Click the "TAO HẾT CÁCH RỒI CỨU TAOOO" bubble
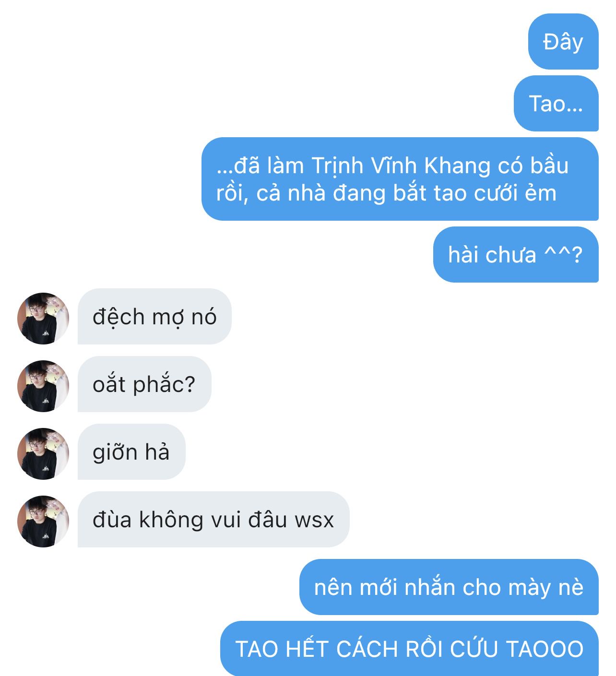Screen dimensions: 616x676 pos(410,649)
